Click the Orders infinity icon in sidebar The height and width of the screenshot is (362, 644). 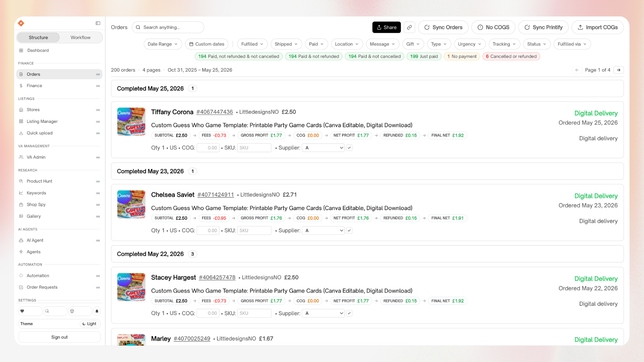pos(98,74)
